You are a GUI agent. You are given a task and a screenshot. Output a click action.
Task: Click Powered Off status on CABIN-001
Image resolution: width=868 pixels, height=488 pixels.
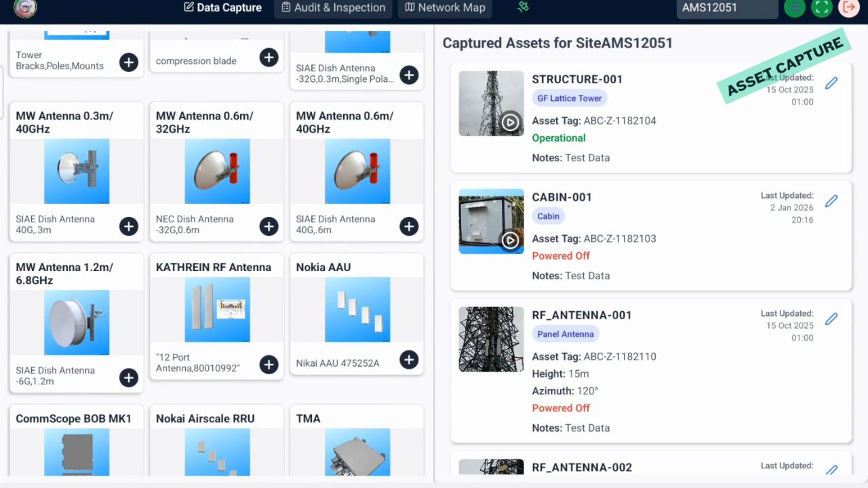[561, 256]
